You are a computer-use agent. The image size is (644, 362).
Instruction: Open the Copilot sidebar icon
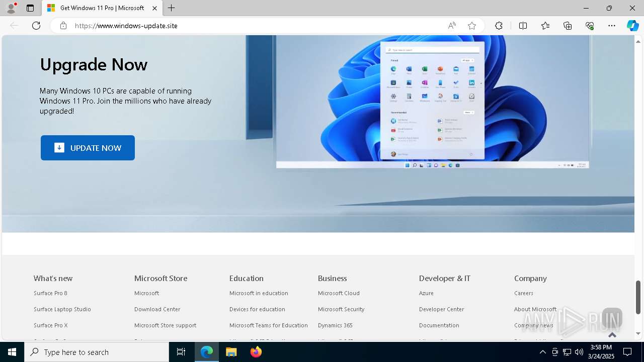(x=632, y=26)
